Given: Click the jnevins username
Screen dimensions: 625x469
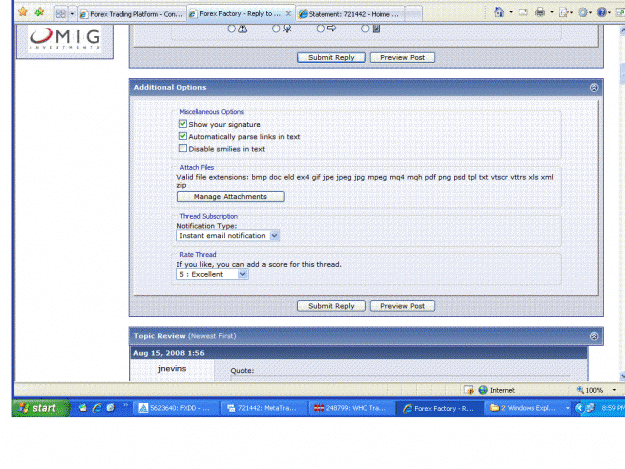Looking at the screenshot, I should (x=172, y=369).
